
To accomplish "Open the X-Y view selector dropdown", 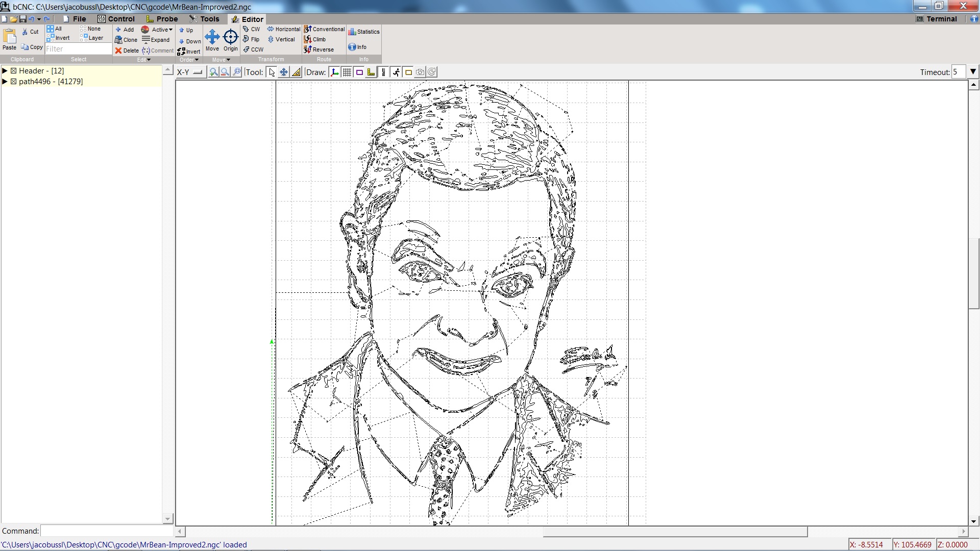I will (x=190, y=72).
